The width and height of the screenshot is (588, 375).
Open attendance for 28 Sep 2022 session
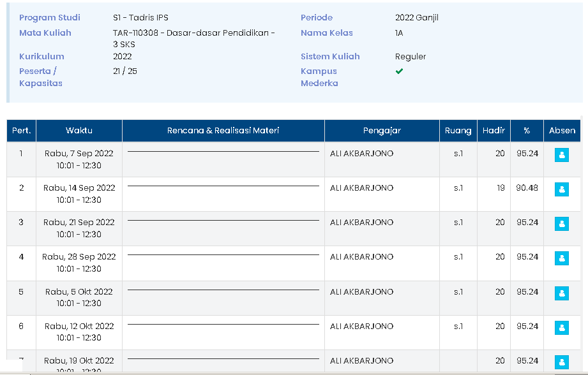point(562,258)
